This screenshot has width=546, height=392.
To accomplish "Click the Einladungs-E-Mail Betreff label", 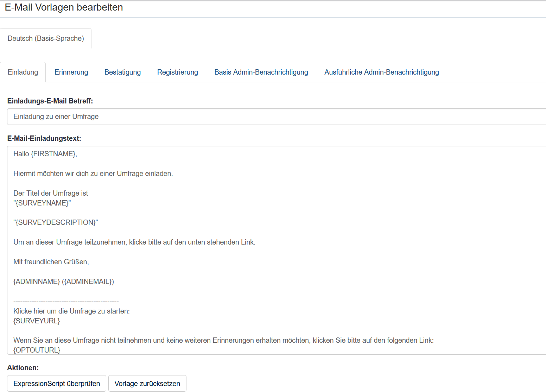I will [50, 101].
